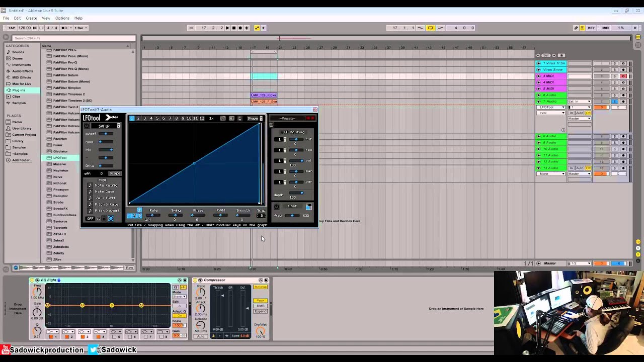This screenshot has height=362, width=644.
Task: Toggle the metronome button beside time signature
Action: (x=64, y=28)
